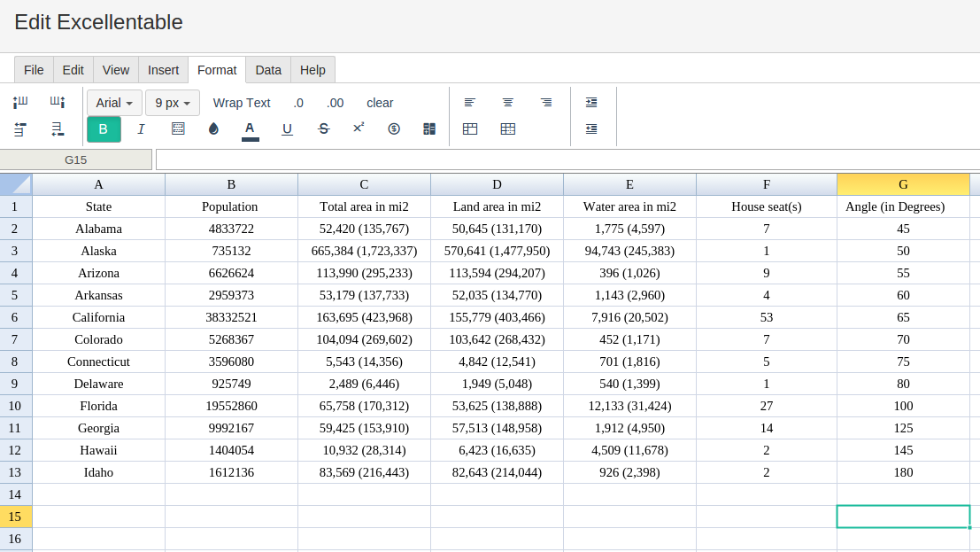Click the insert column left icon
Screen dimensions: 980x552
pyautogui.click(x=20, y=102)
